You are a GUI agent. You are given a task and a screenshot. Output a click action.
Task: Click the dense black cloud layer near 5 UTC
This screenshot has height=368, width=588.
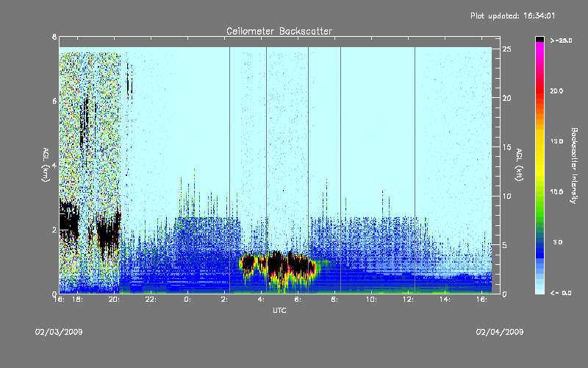coord(279,263)
